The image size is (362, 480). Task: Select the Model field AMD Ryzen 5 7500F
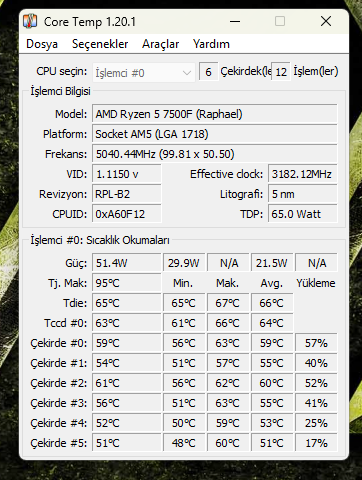coord(215,114)
